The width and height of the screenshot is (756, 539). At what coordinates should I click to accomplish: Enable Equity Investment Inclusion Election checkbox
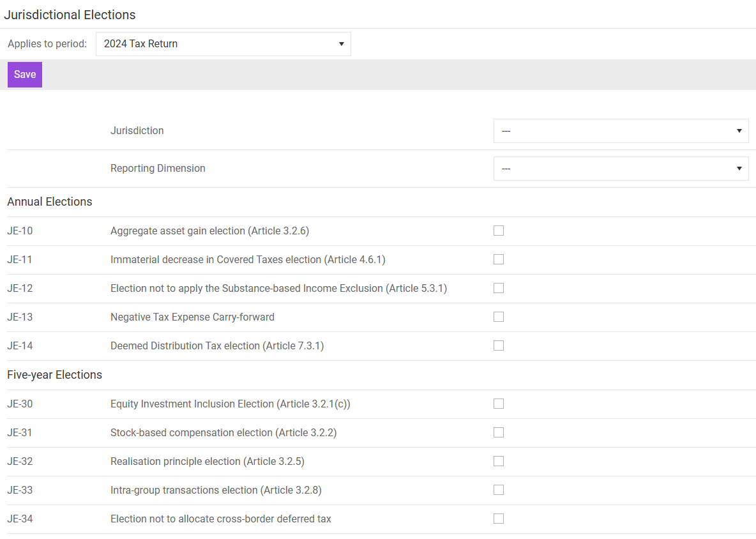pos(499,404)
